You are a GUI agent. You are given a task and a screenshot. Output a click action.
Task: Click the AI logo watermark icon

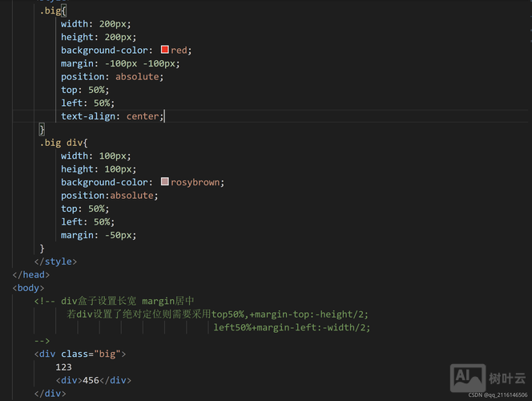pos(468,377)
